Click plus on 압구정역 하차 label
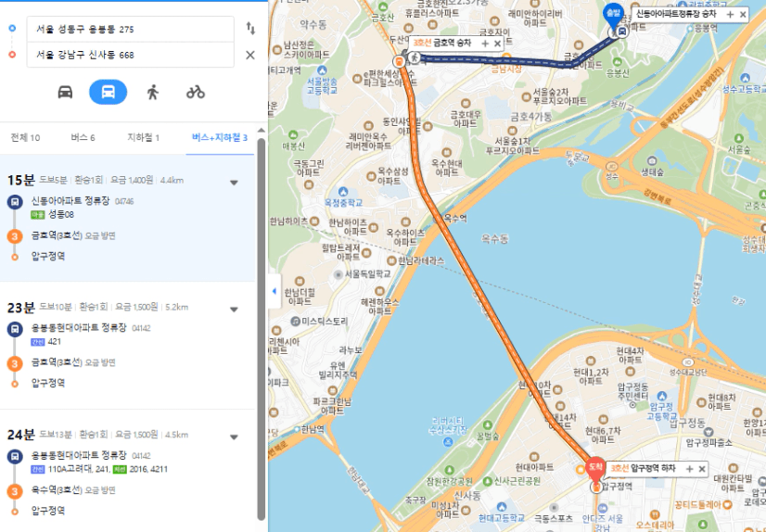The height and width of the screenshot is (532, 766). click(x=689, y=469)
